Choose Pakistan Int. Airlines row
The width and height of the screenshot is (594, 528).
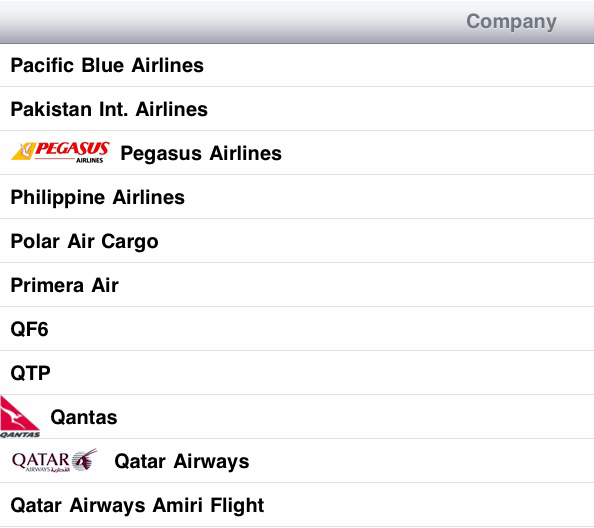click(297, 109)
